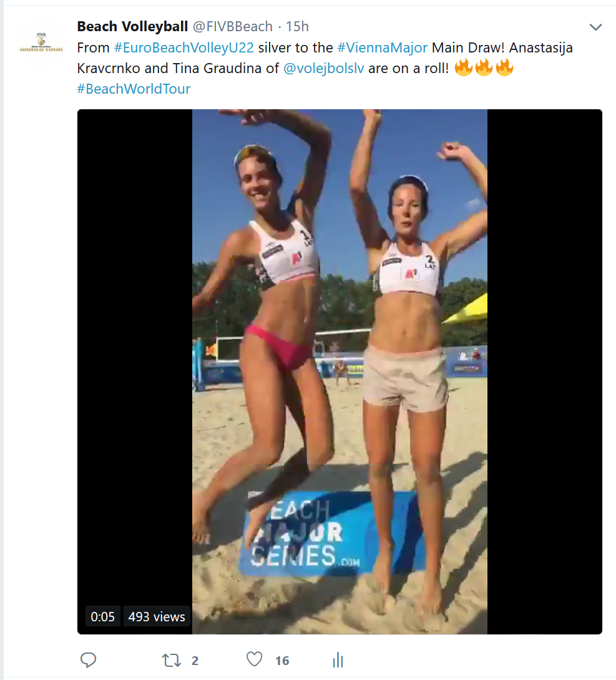Click the 493 views counter
616x680 pixels.
pyautogui.click(x=157, y=616)
